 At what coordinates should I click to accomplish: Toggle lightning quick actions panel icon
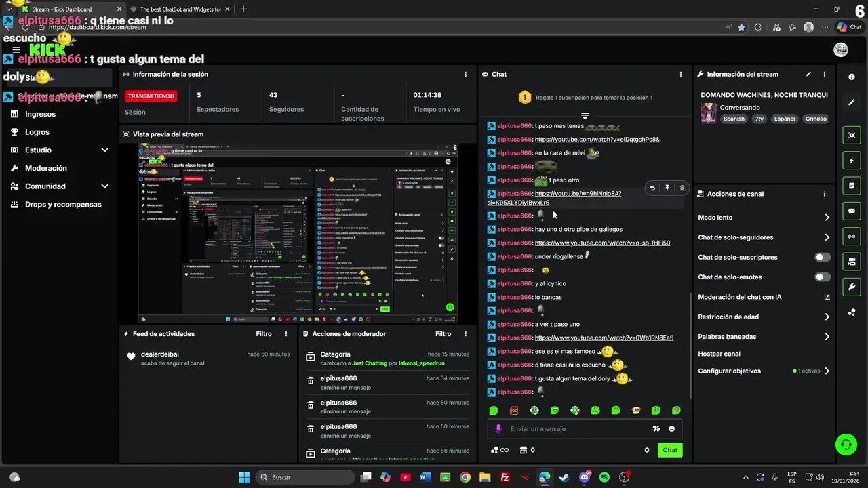click(x=852, y=161)
